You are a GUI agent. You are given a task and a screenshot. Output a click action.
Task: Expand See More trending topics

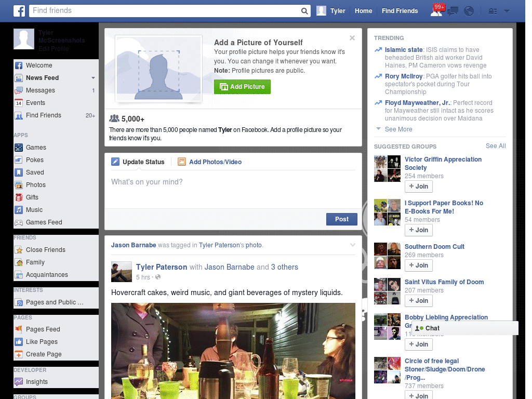(x=398, y=129)
